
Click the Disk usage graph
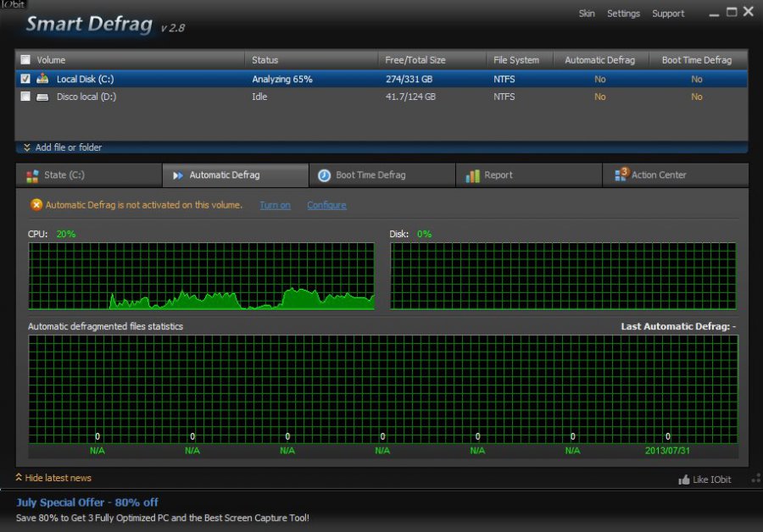tap(563, 276)
